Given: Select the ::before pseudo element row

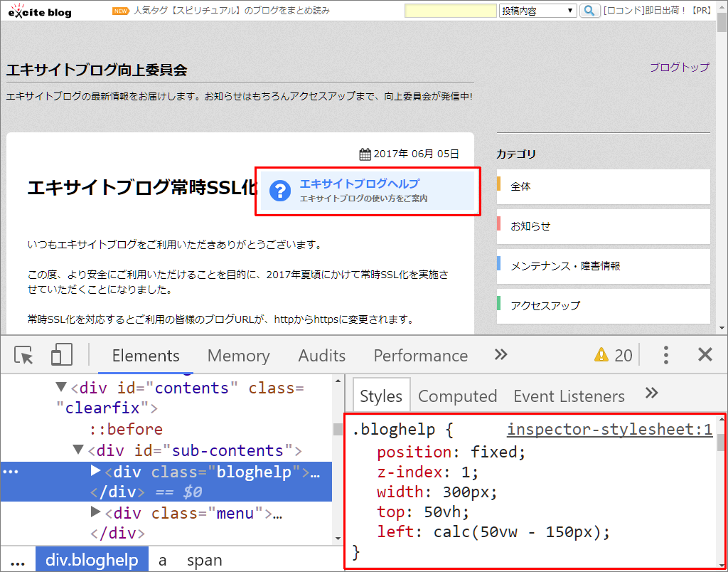Looking at the screenshot, I should [127, 429].
